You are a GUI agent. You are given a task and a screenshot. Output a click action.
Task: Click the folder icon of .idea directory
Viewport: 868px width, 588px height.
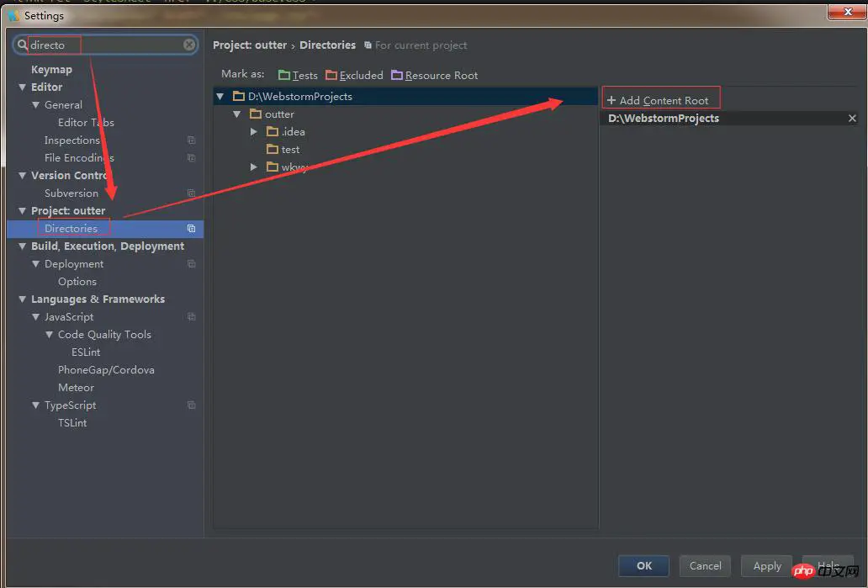(273, 131)
